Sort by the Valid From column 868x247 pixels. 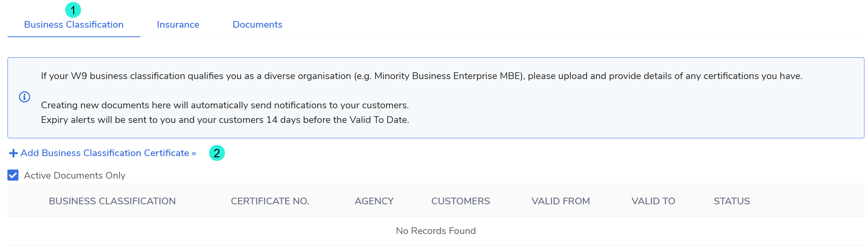560,201
